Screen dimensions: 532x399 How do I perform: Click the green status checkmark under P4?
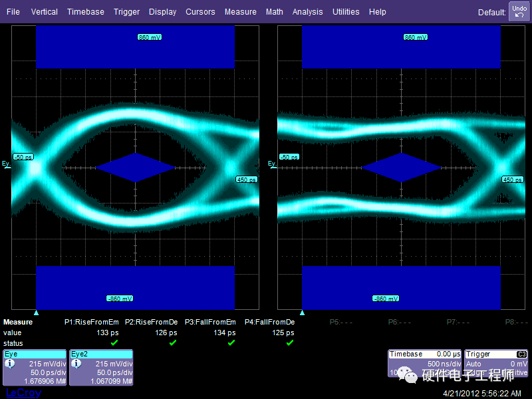click(290, 342)
